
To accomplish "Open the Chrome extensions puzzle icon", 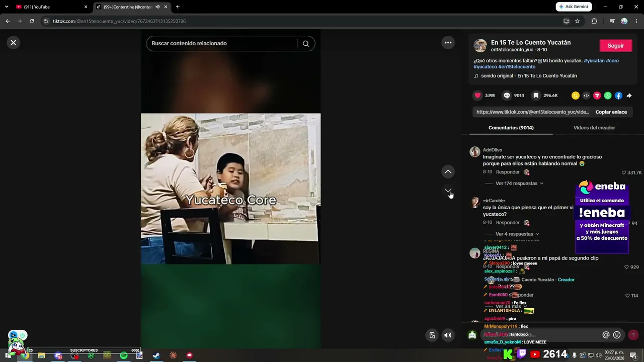I will point(594,21).
